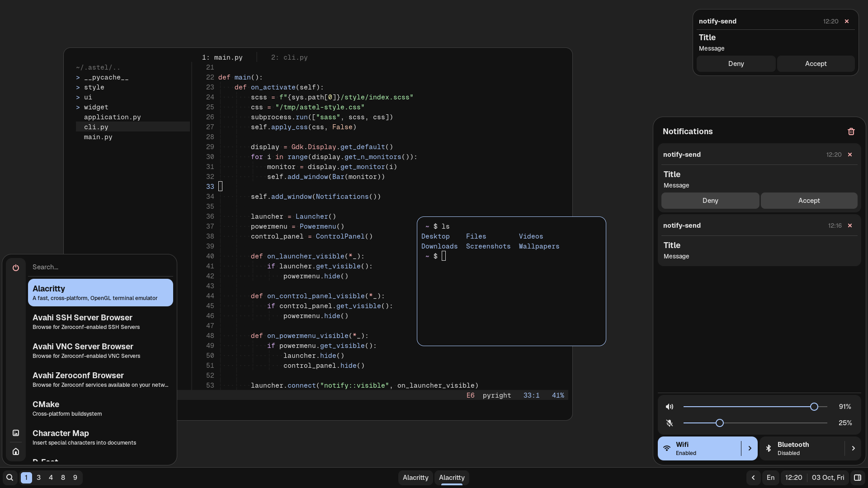Click the trash icon to clear notifications
This screenshot has height=488, width=868.
(851, 131)
